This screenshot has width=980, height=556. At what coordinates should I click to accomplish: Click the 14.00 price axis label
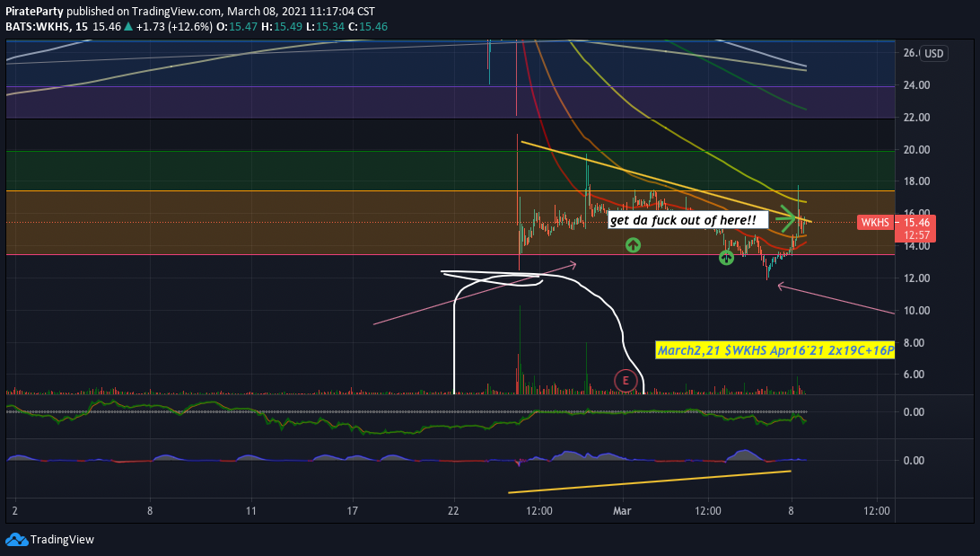[916, 246]
